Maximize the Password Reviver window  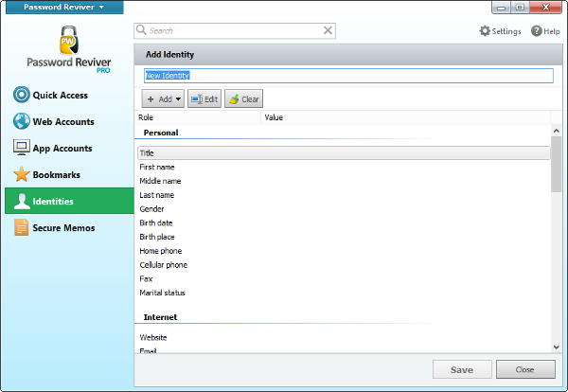coord(520,8)
